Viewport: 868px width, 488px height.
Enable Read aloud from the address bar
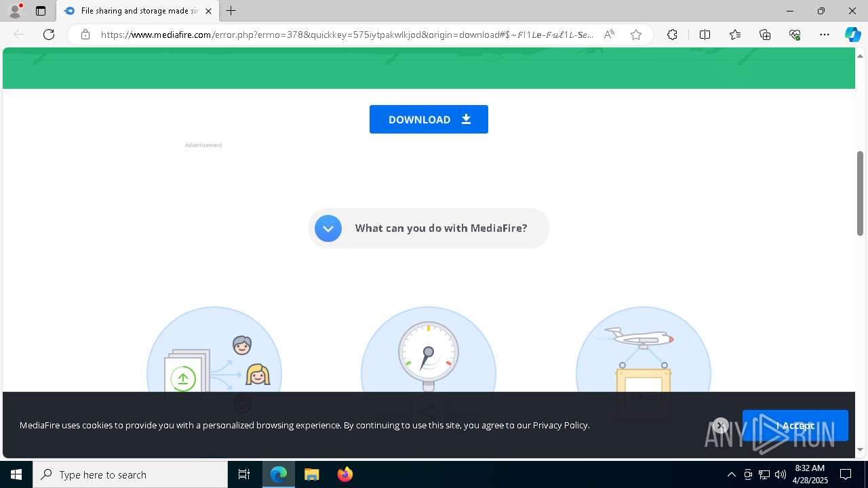tap(609, 35)
